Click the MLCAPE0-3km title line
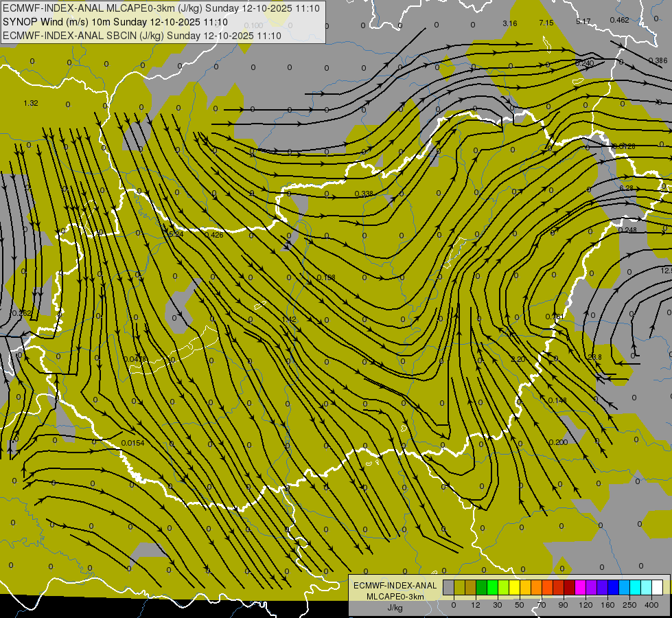This screenshot has width=672, height=618. coord(161,8)
